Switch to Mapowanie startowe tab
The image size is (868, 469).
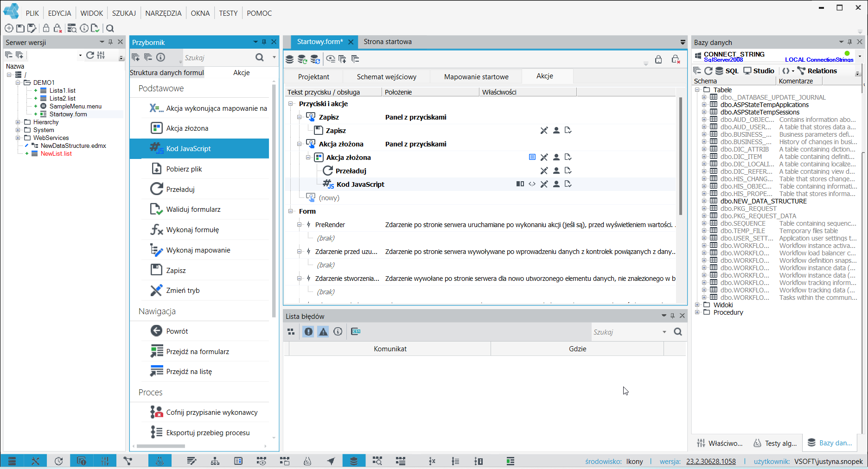click(476, 77)
